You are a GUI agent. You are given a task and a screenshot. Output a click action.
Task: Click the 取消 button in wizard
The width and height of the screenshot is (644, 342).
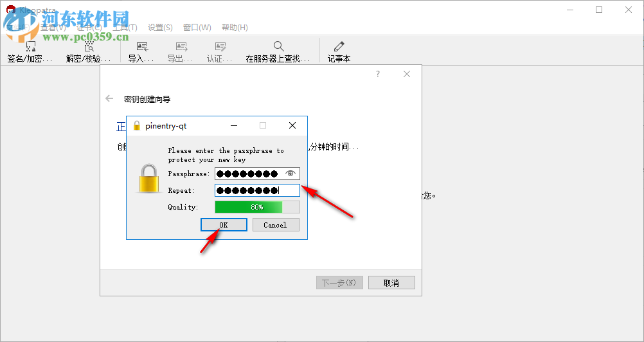(391, 283)
